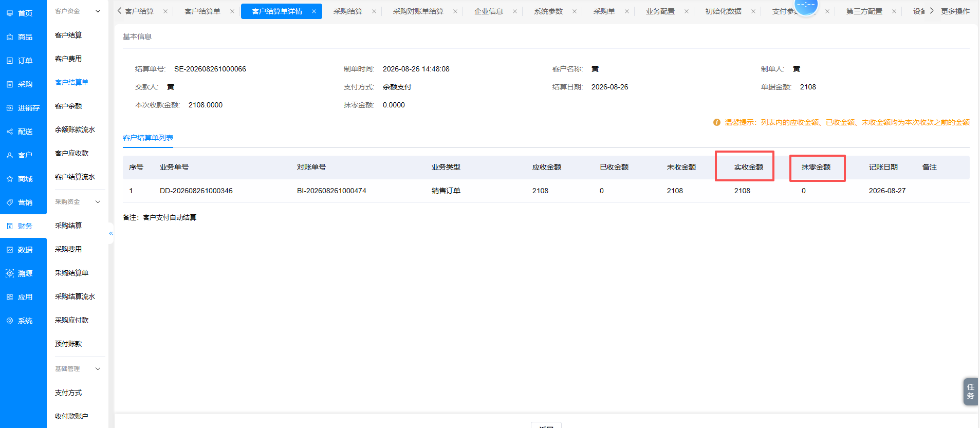Open the 商品 products section
Image resolution: width=980 pixels, height=428 pixels.
click(x=23, y=37)
